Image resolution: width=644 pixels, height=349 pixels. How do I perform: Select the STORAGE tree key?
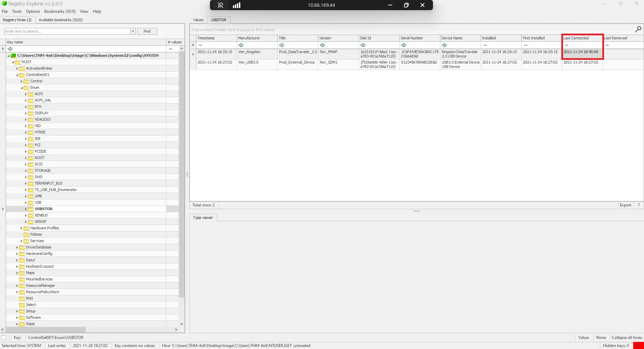[42, 170]
